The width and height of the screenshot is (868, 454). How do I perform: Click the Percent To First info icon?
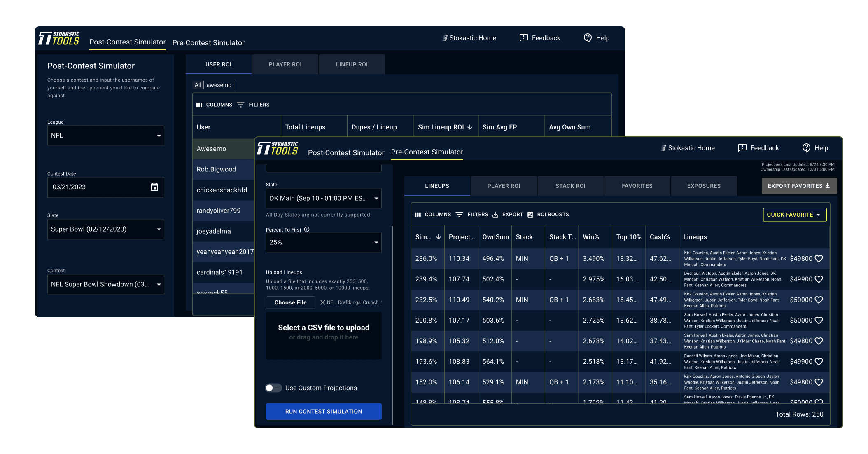tap(307, 229)
